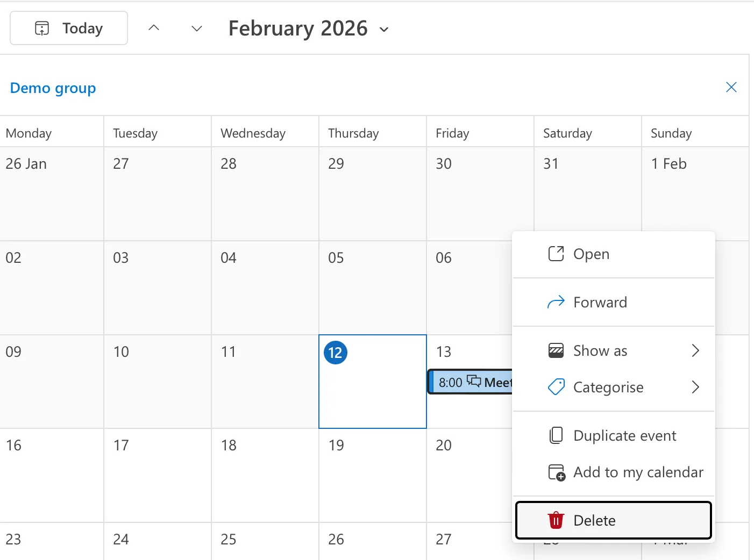754x560 pixels.
Task: Expand the Categorise submenu chevron
Action: 696,387
